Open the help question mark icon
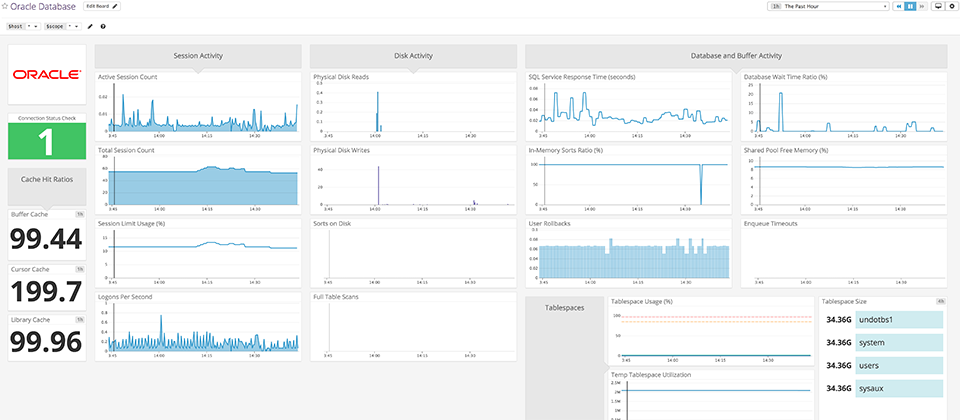This screenshot has height=420, width=960. click(x=103, y=26)
